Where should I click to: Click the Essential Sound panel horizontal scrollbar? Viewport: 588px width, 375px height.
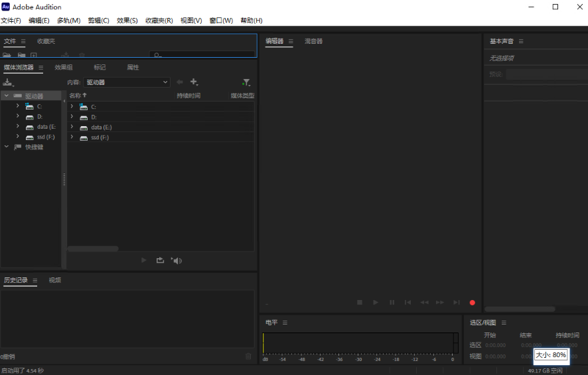click(520, 309)
